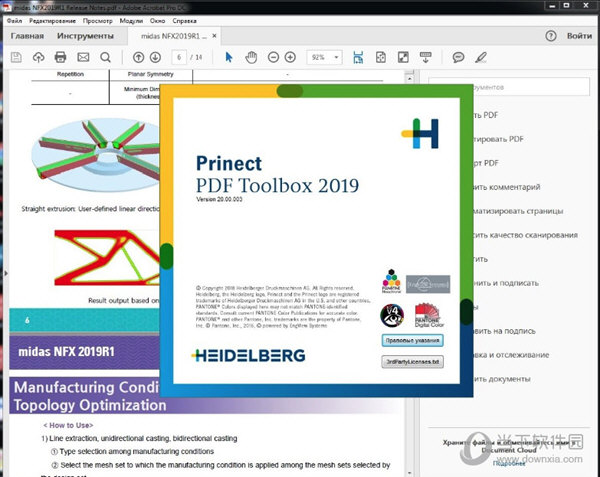The width and height of the screenshot is (600, 477).
Task: Activate the hand pan tool
Action: (251, 57)
